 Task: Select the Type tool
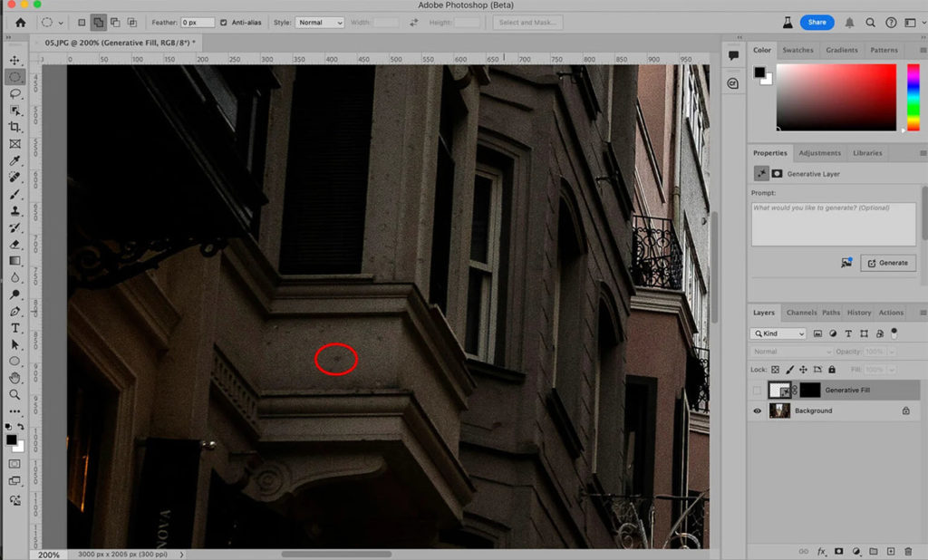(x=14, y=327)
